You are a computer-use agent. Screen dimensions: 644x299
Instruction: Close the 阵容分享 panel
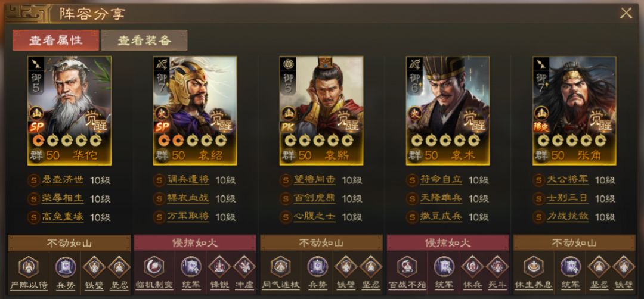coord(626,13)
